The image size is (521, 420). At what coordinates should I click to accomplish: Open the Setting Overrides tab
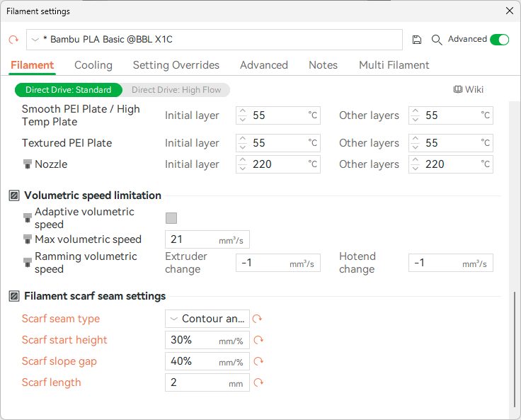tap(176, 65)
